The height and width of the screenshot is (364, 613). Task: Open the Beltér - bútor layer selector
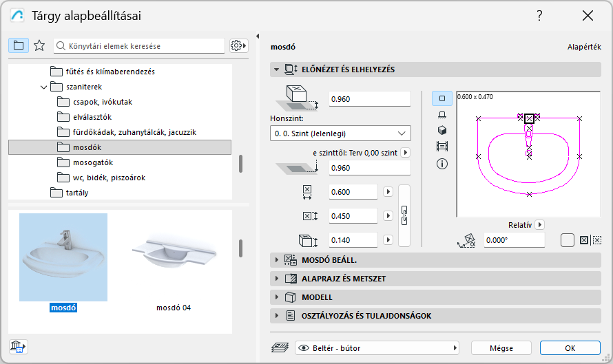pos(377,348)
